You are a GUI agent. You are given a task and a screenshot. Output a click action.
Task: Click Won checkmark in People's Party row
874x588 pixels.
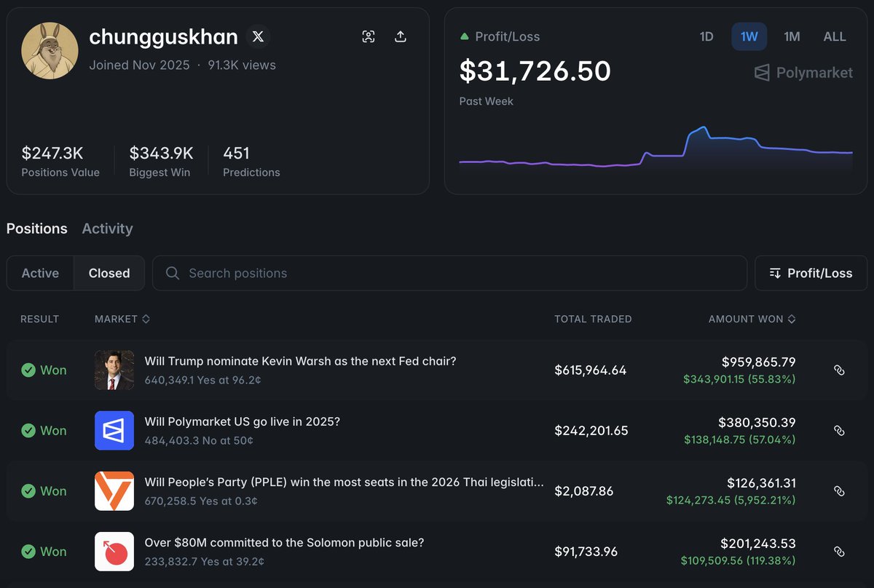pyautogui.click(x=28, y=491)
